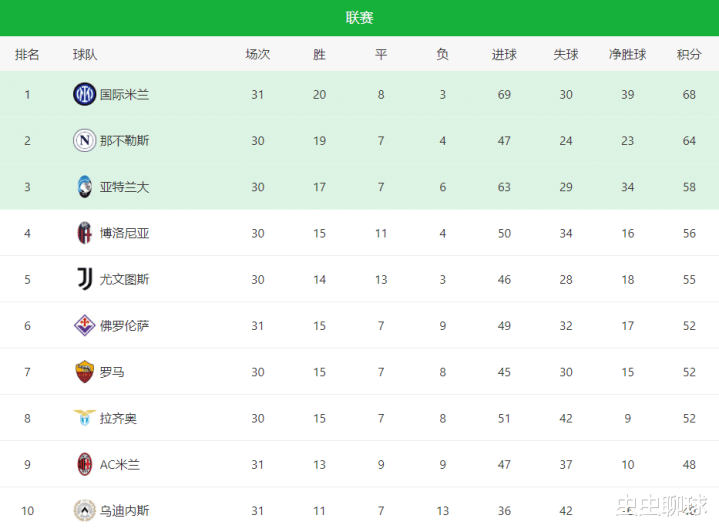The image size is (719, 532).
Task: Select the Atalanta team badge
Action: (84, 187)
